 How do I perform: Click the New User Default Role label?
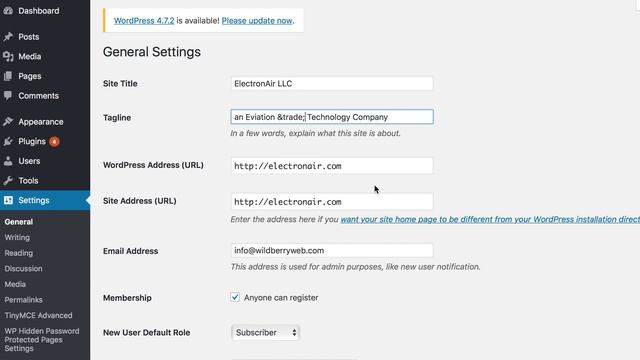(147, 333)
